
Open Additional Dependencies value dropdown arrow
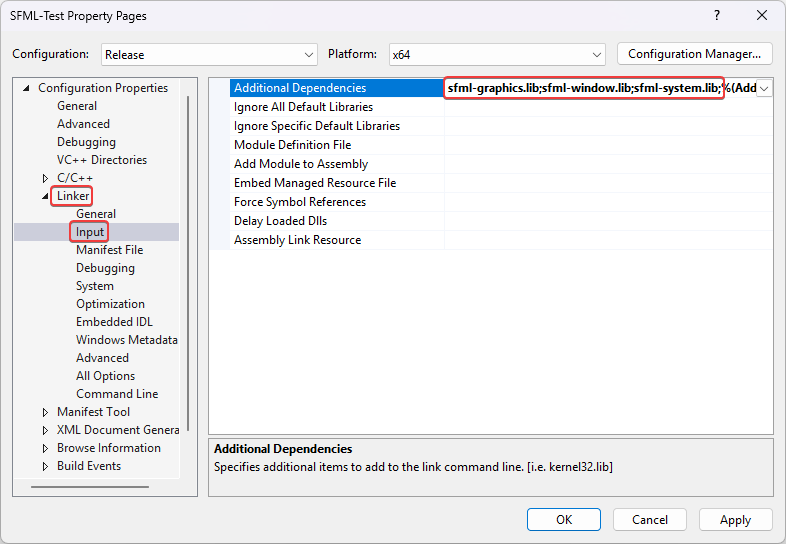pyautogui.click(x=764, y=88)
